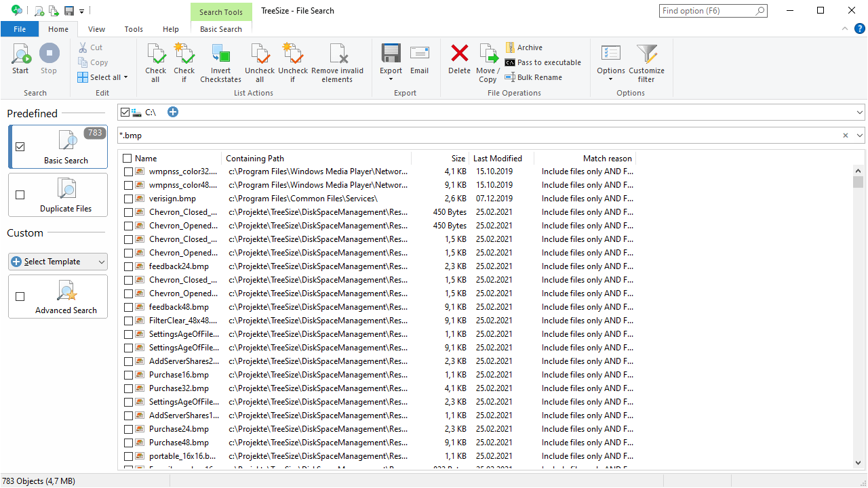
Task: Click the *.bmp search pattern field
Action: coord(478,136)
